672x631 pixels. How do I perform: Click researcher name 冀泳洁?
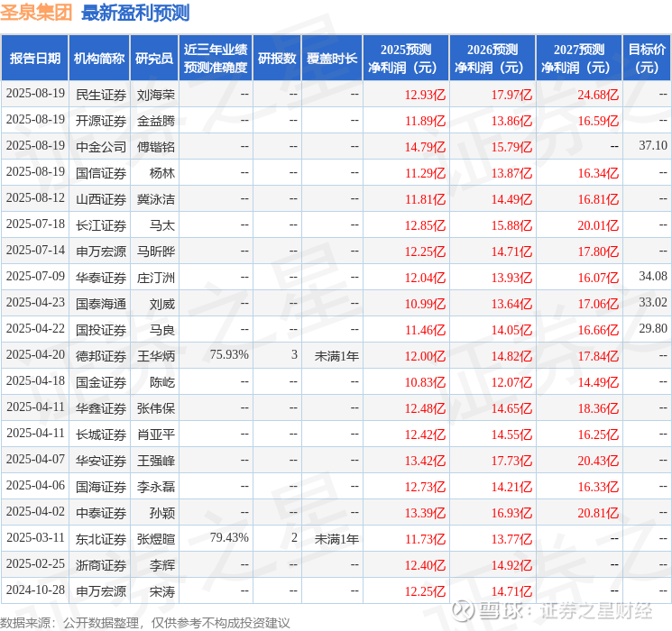tap(156, 199)
